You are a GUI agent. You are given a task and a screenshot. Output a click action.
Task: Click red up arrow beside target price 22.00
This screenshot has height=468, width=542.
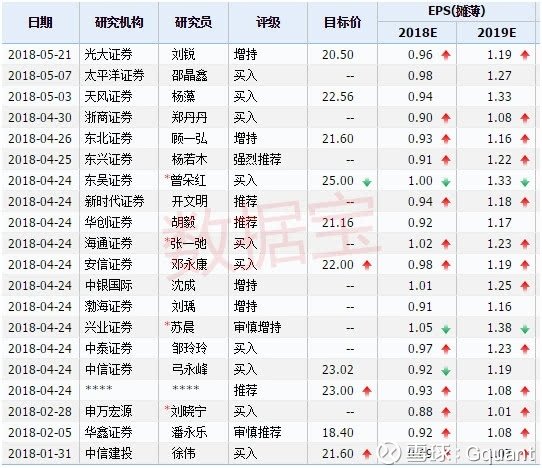point(367,265)
